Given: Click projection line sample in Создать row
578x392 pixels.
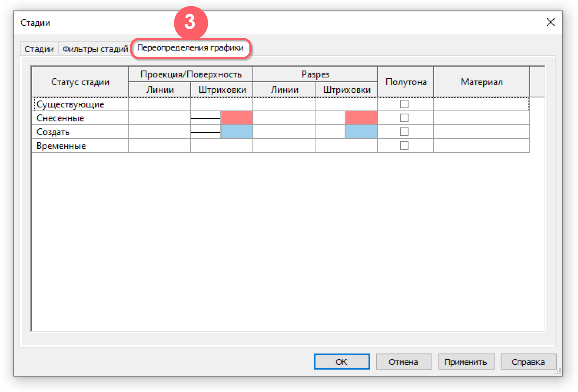Looking at the screenshot, I should click(x=205, y=132).
